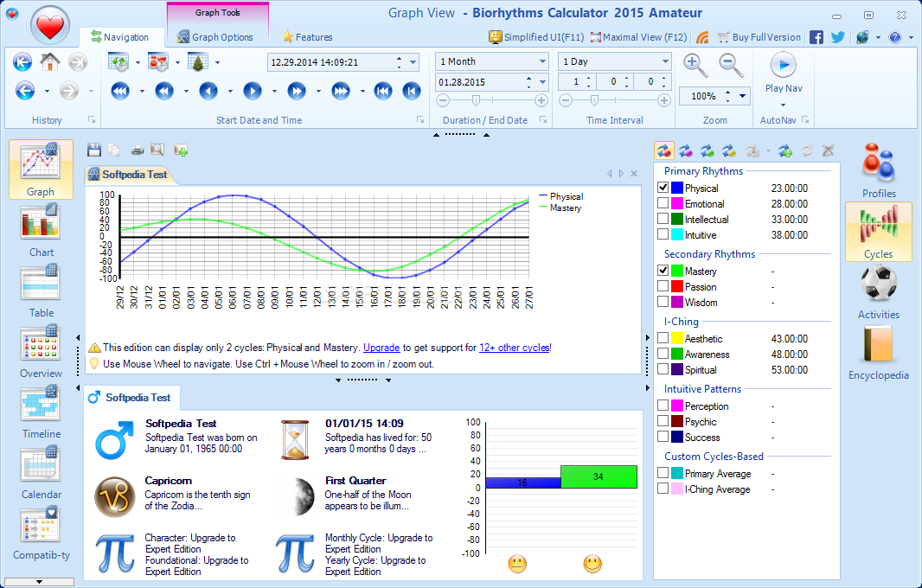Enable the Passion rhythm checkbox
This screenshot has height=588, width=922.
[x=663, y=286]
